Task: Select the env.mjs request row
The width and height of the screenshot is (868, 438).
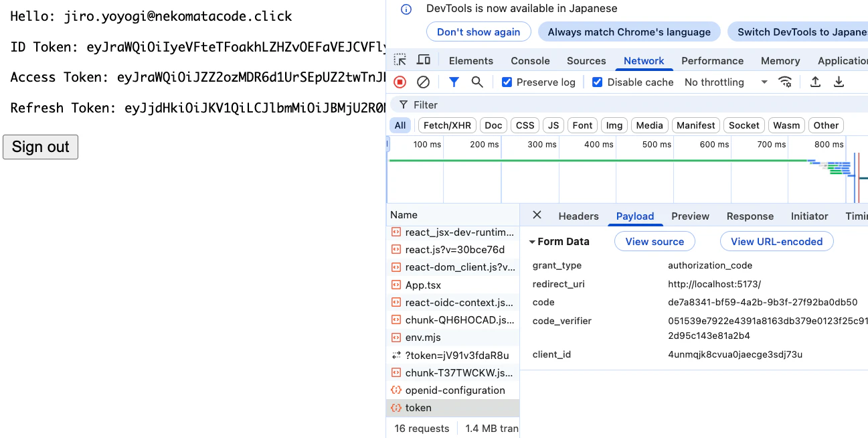Action: [x=453, y=338]
